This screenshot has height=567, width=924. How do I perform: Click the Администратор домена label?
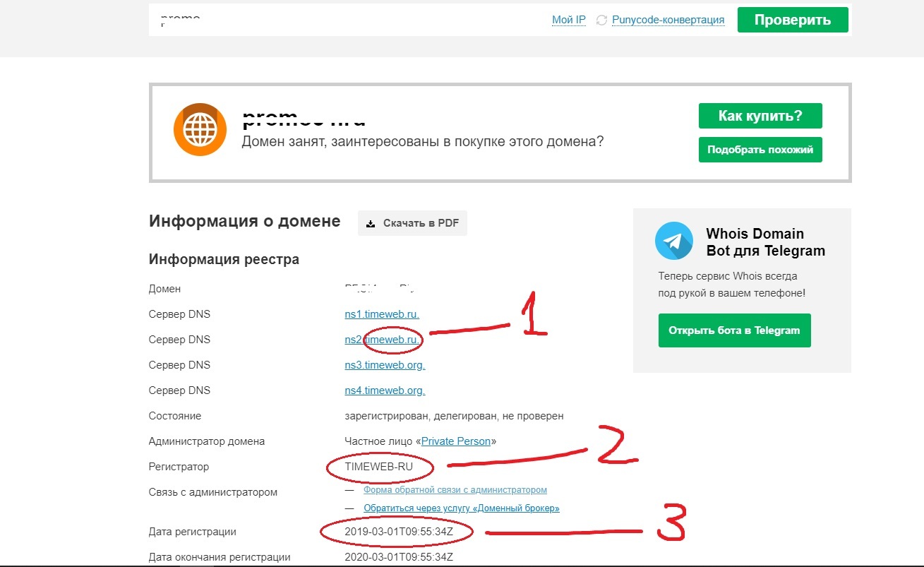(x=207, y=441)
